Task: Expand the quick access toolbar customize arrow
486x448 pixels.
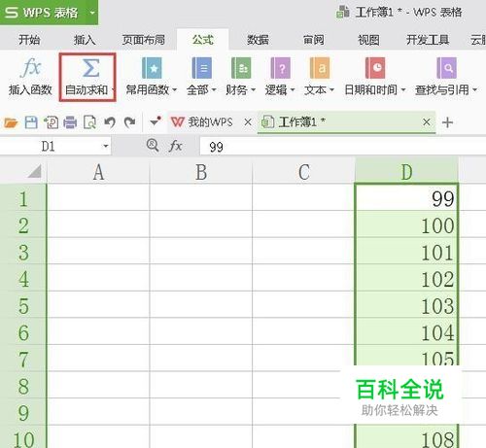Action: click(156, 121)
